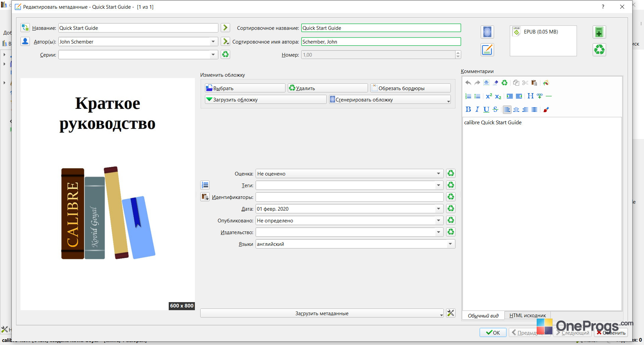644x345 pixels.
Task: Toggle right alignment in comments
Action: (x=525, y=110)
